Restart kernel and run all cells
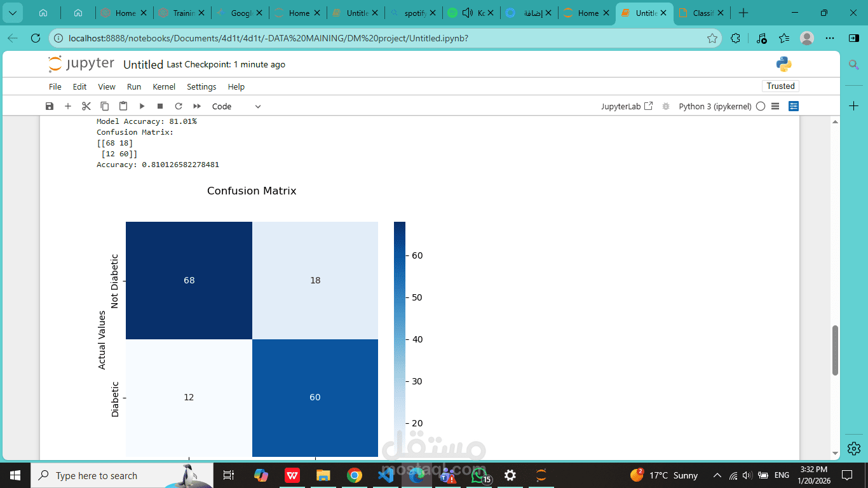The height and width of the screenshot is (488, 868). point(197,106)
